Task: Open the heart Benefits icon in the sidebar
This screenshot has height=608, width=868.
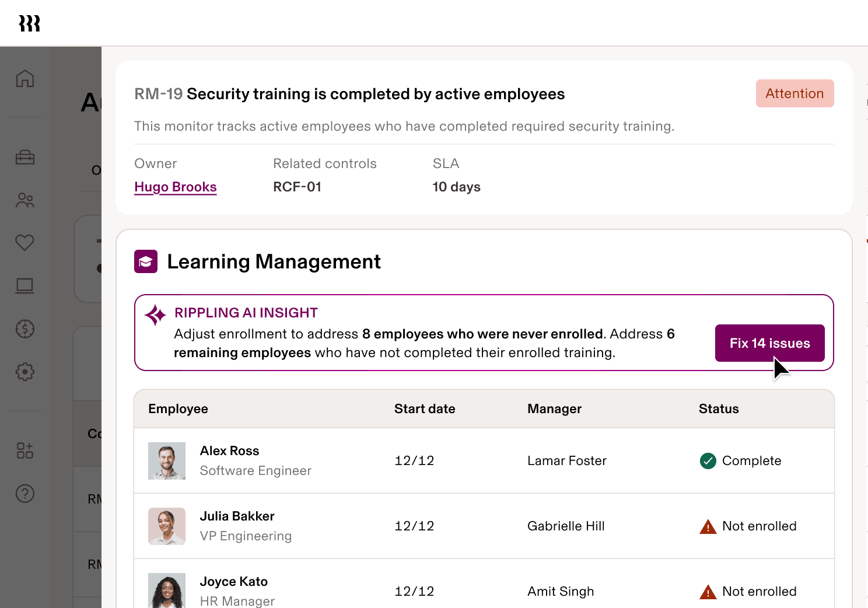Action: [x=25, y=242]
